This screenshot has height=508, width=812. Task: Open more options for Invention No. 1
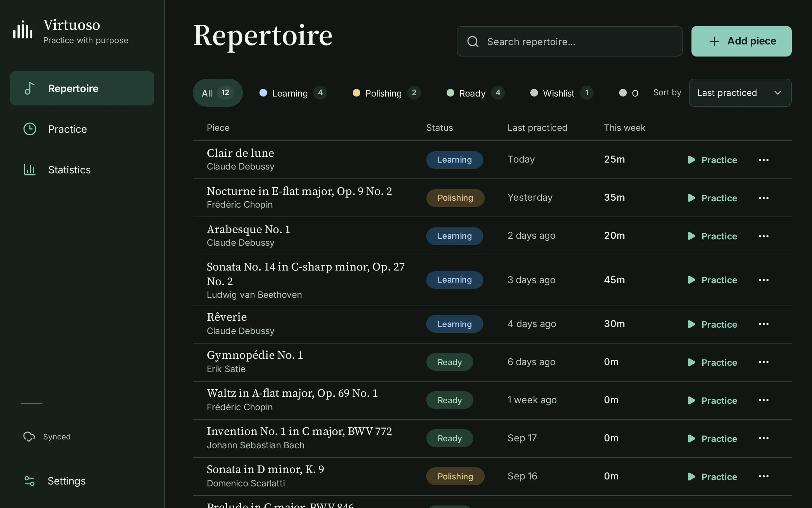764,438
